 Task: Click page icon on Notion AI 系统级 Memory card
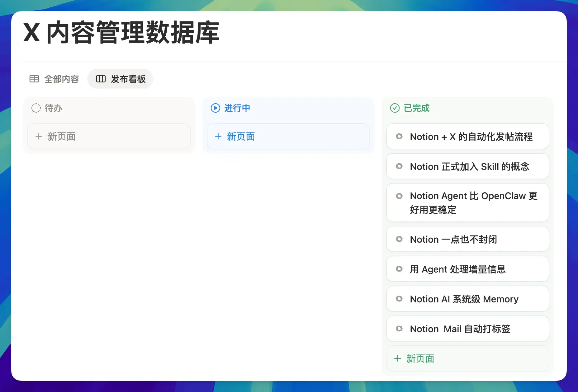click(399, 299)
